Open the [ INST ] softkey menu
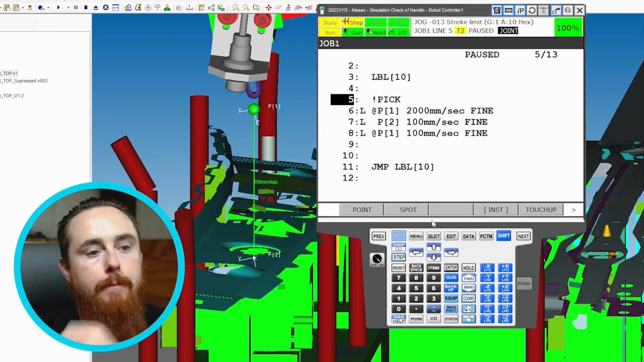 click(x=495, y=210)
